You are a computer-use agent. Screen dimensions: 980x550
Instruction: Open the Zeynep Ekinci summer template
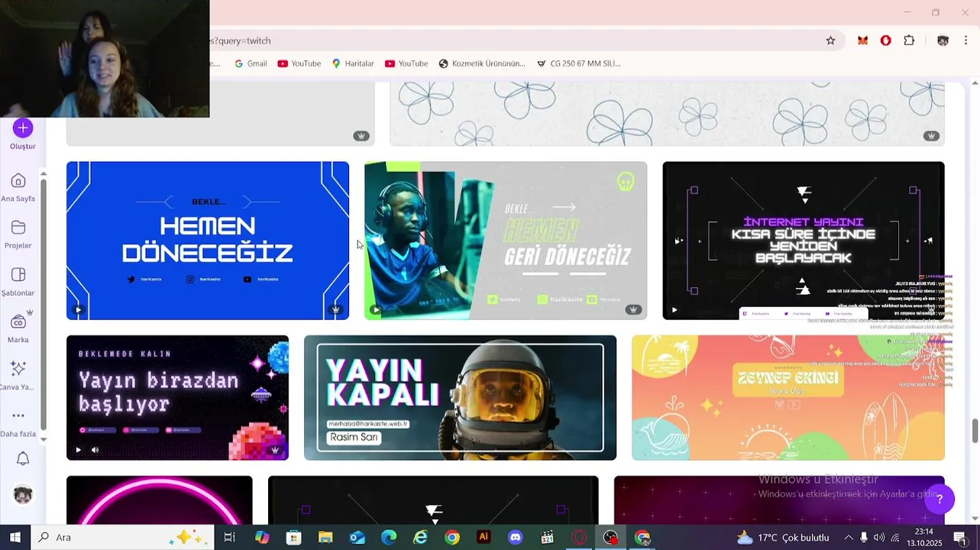coord(788,397)
